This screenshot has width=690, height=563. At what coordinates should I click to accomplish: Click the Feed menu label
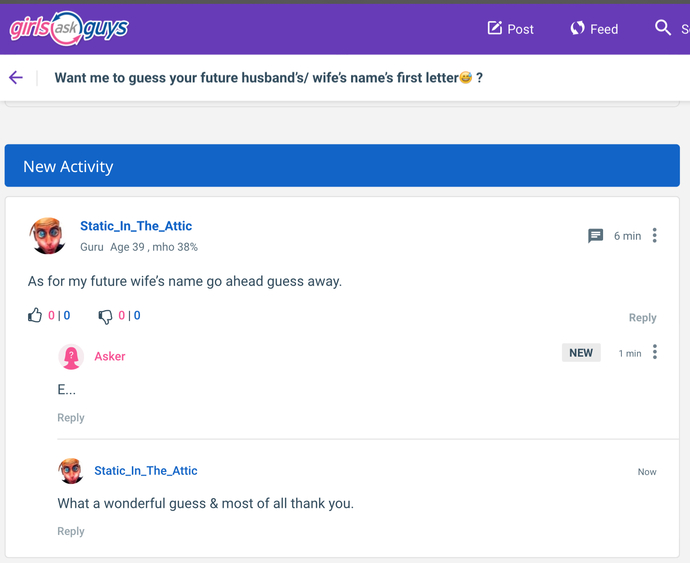pos(604,29)
